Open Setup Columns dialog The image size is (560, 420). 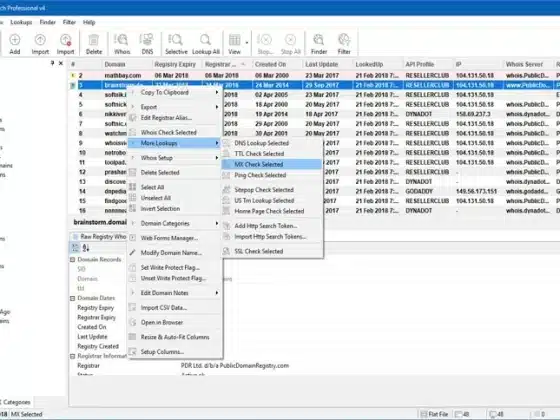click(x=175, y=352)
